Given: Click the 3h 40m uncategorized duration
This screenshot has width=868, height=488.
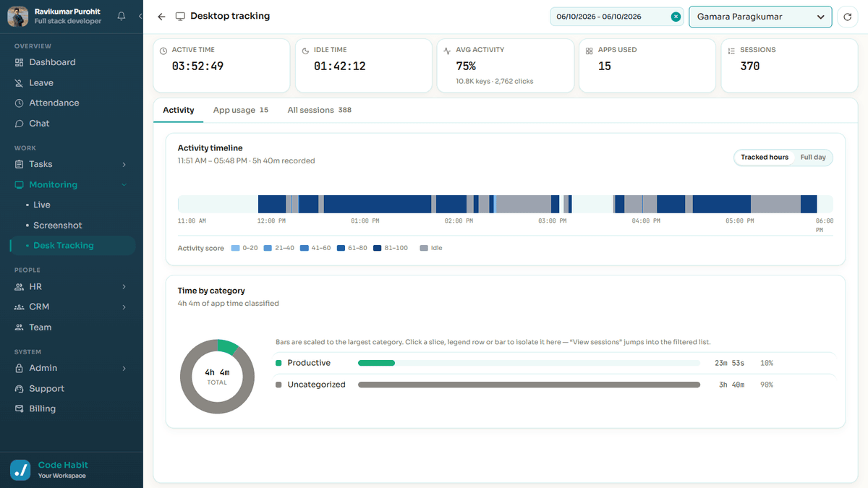Looking at the screenshot, I should pyautogui.click(x=732, y=385).
